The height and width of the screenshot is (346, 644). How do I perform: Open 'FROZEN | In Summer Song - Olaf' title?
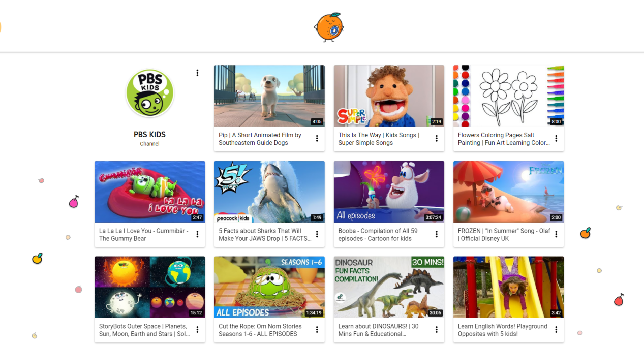click(504, 234)
